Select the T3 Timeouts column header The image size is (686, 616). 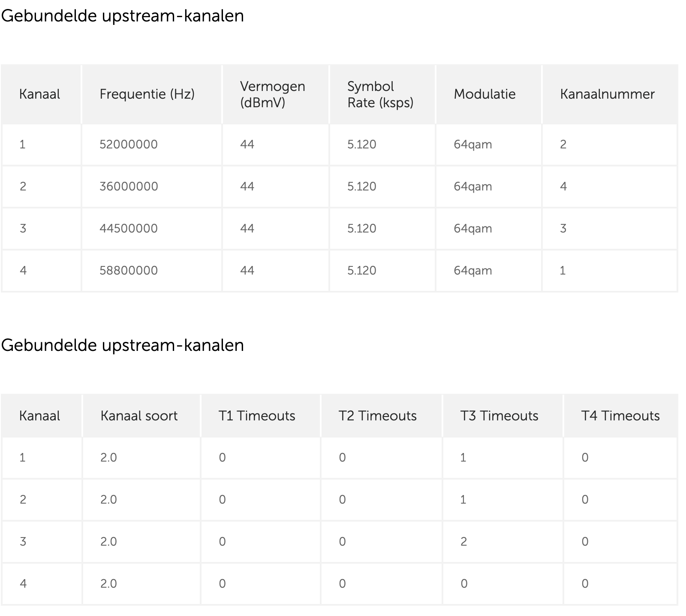[499, 416]
